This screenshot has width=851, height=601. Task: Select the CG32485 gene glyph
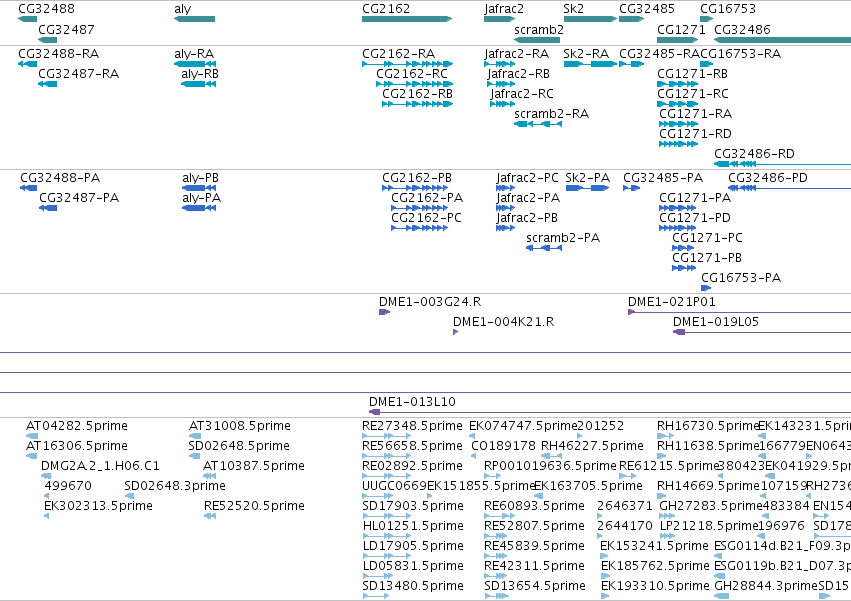coord(631,19)
